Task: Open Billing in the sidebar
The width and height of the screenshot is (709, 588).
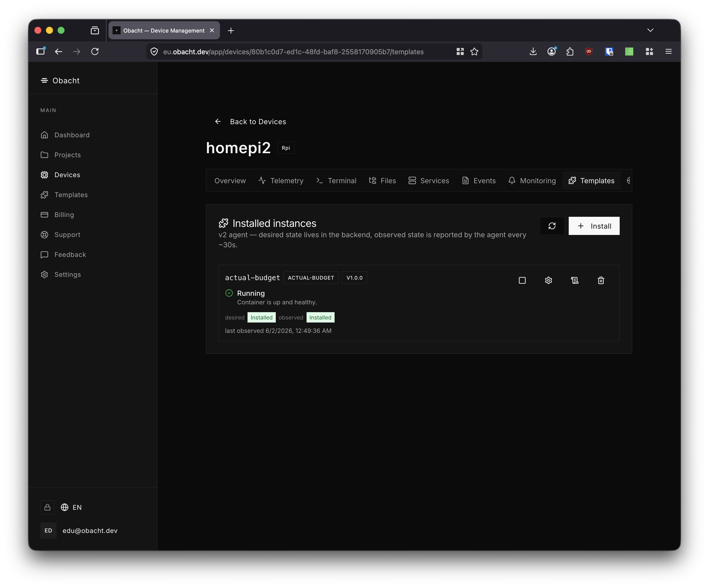Action: [x=57, y=215]
